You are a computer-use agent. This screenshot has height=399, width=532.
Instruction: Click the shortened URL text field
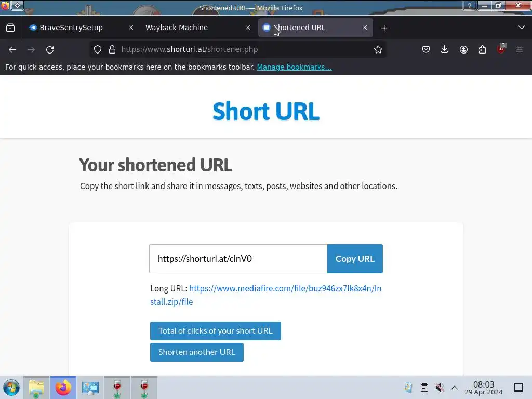[x=238, y=259]
